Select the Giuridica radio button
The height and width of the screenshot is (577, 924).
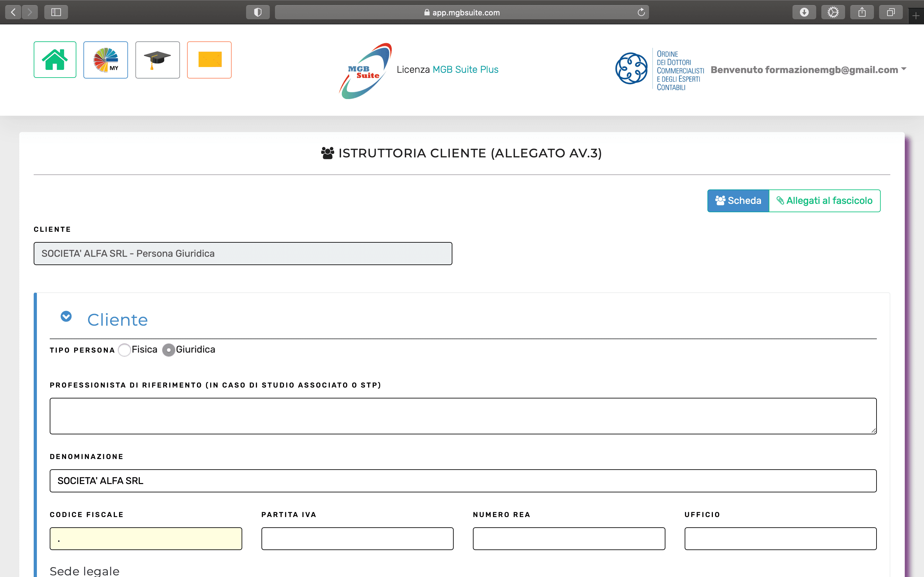click(168, 350)
